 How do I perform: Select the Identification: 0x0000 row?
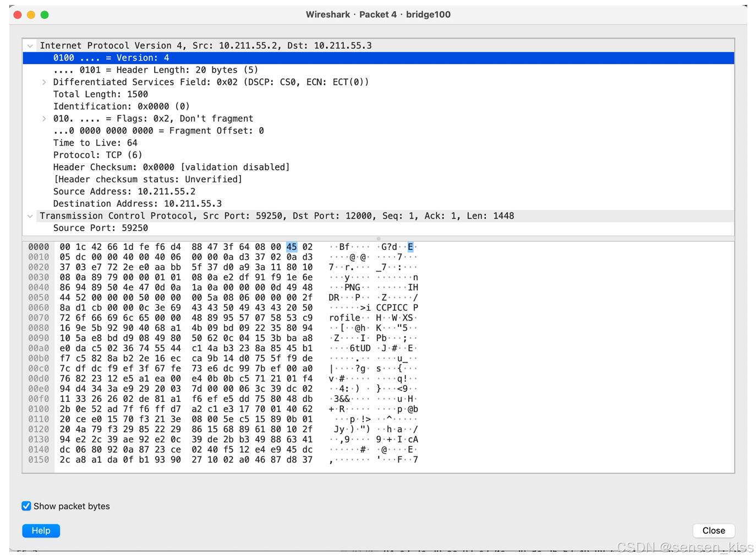click(379, 106)
